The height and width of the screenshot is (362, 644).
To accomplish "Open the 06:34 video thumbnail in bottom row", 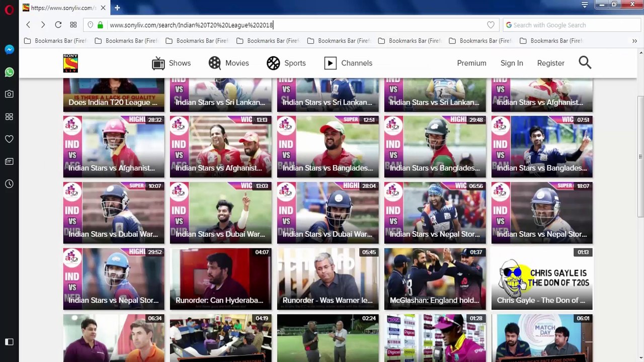I will [114, 338].
